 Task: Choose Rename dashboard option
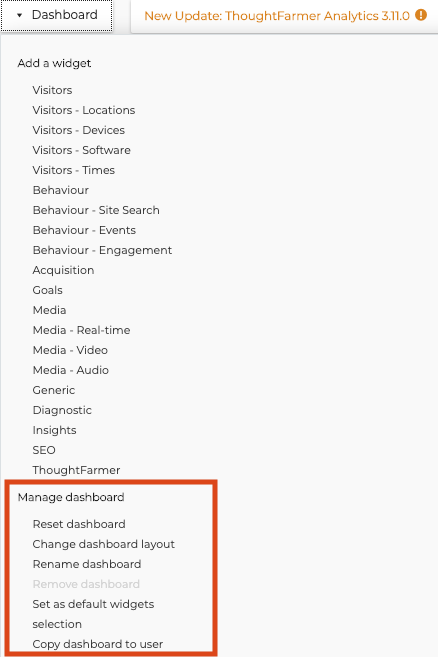click(x=87, y=564)
